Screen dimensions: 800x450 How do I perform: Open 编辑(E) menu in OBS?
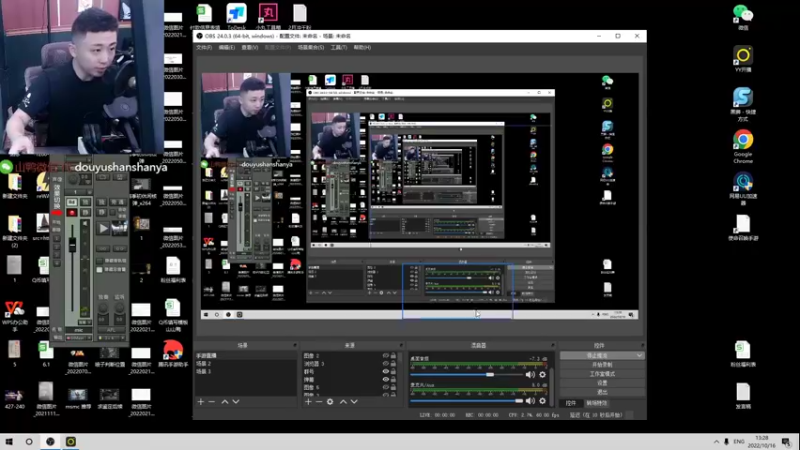pos(227,47)
